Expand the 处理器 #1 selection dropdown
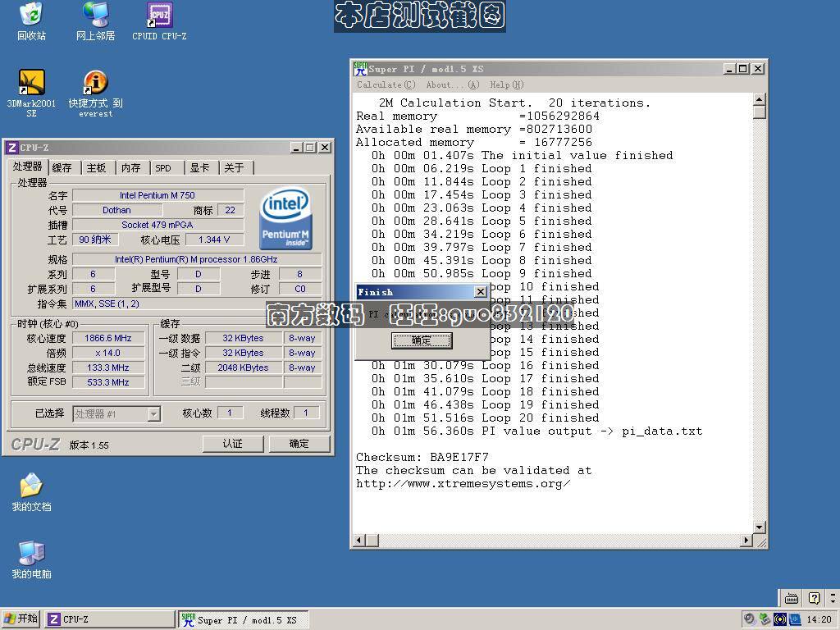This screenshot has width=840, height=630. pos(153,413)
